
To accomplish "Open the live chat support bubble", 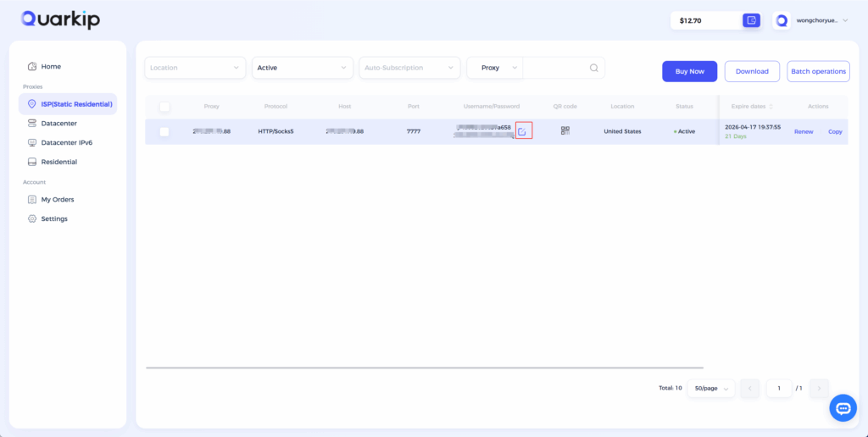I will tap(843, 408).
